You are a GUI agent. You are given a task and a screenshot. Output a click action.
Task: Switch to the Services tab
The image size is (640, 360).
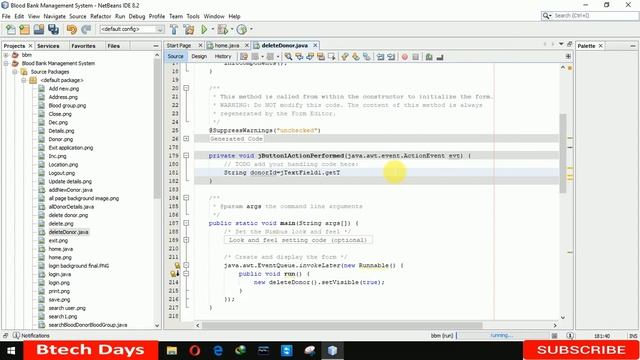(48, 46)
